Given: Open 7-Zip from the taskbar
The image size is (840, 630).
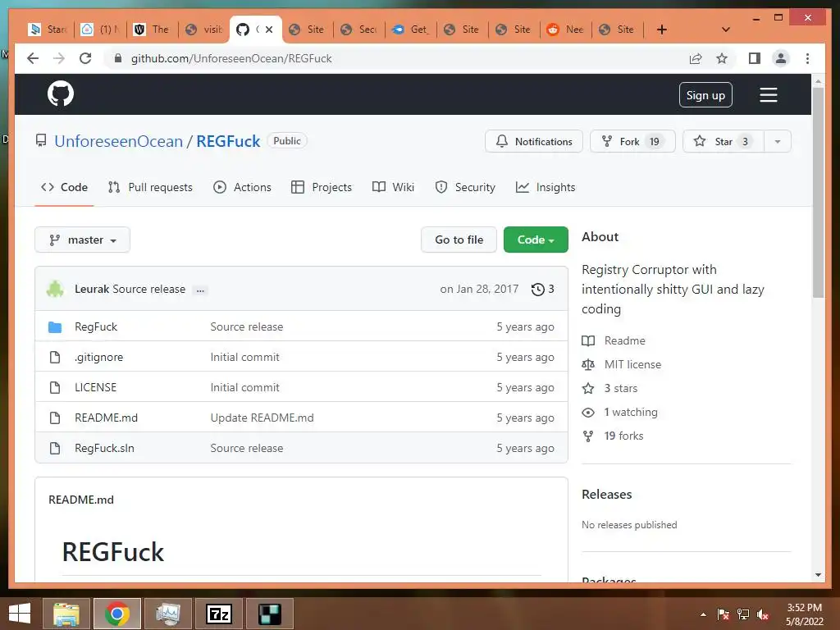Looking at the screenshot, I should [x=219, y=614].
